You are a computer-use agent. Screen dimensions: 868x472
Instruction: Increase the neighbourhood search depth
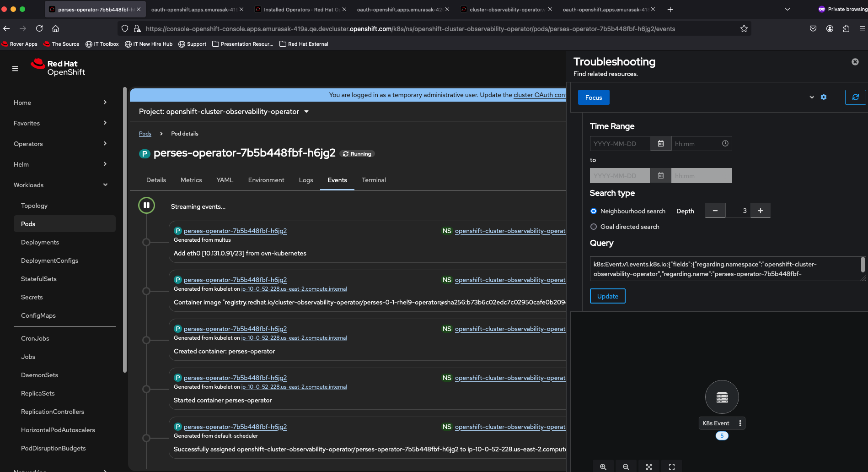click(761, 211)
